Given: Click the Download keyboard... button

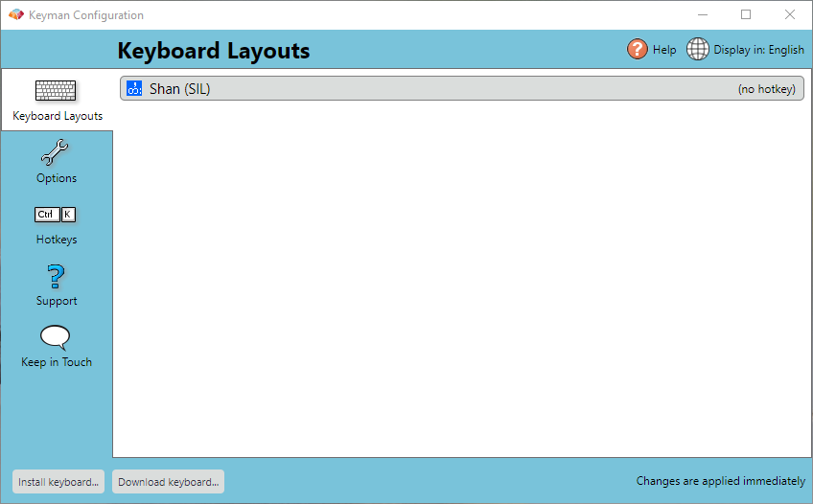Looking at the screenshot, I should pyautogui.click(x=168, y=482).
